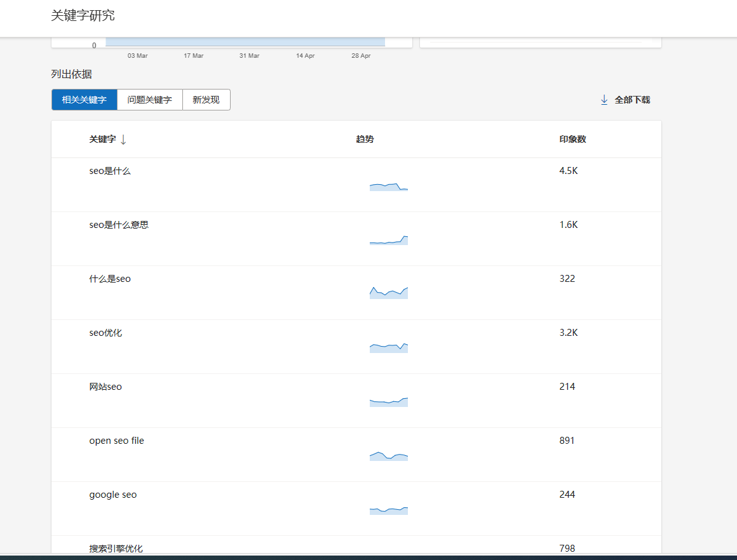Click the trend sparkline for 什么是seo
This screenshot has width=737, height=560.
coord(388,293)
